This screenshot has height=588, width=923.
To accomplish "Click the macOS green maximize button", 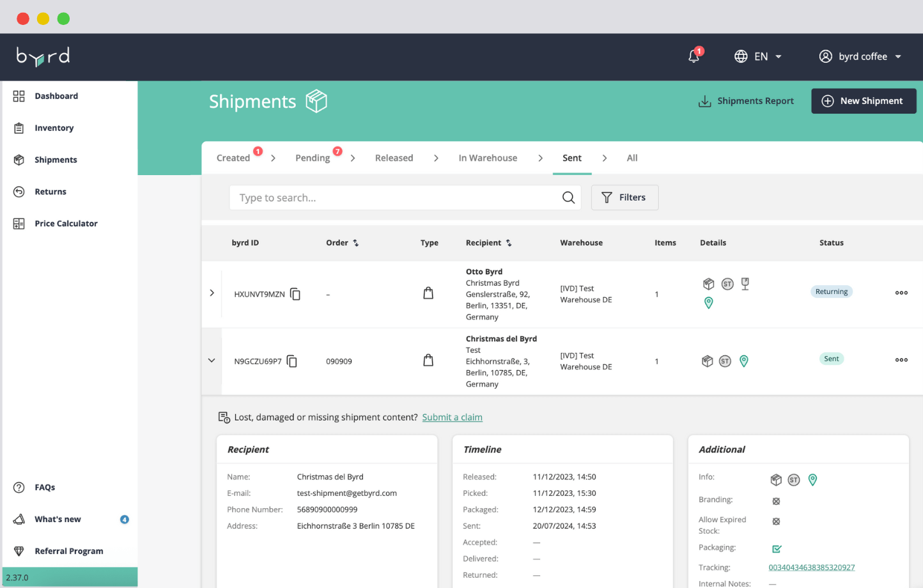I will 63,19.
